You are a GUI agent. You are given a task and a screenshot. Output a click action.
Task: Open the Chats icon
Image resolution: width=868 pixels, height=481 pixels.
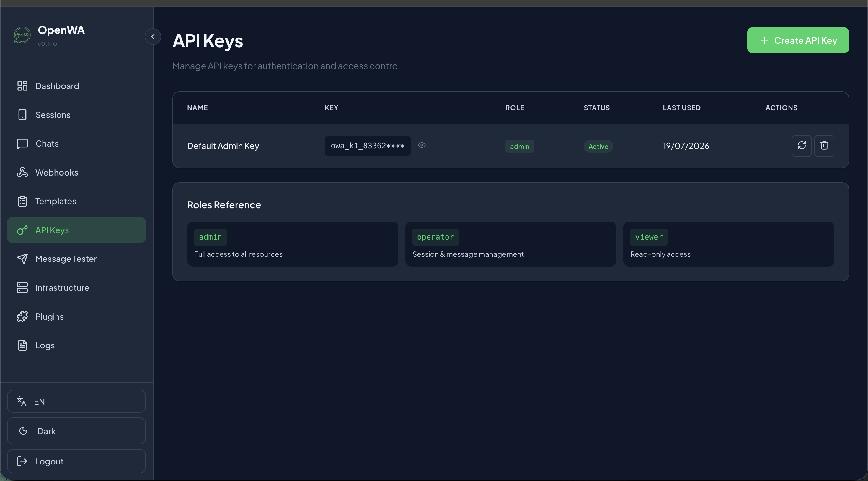tap(22, 144)
